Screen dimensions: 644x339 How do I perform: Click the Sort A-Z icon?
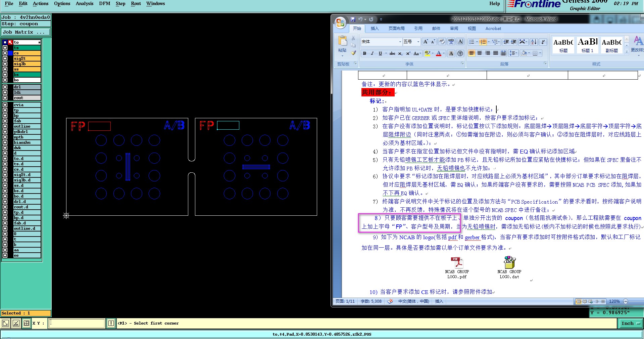click(x=534, y=42)
